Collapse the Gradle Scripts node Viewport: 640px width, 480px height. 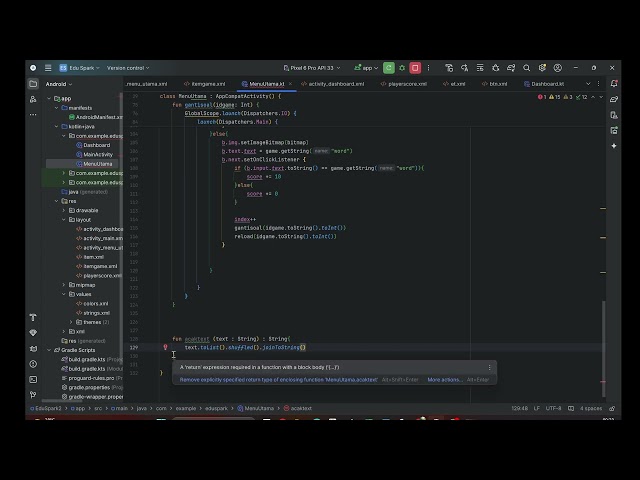tap(49, 350)
